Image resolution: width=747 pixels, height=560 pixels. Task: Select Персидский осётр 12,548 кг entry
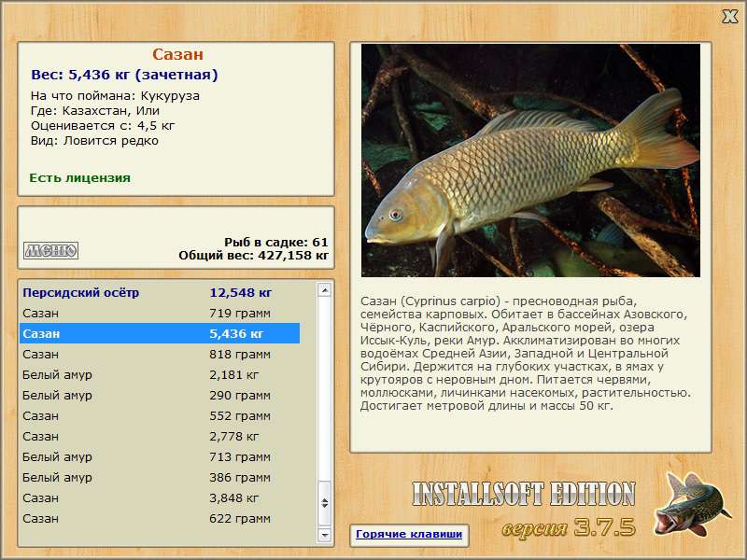(160, 292)
